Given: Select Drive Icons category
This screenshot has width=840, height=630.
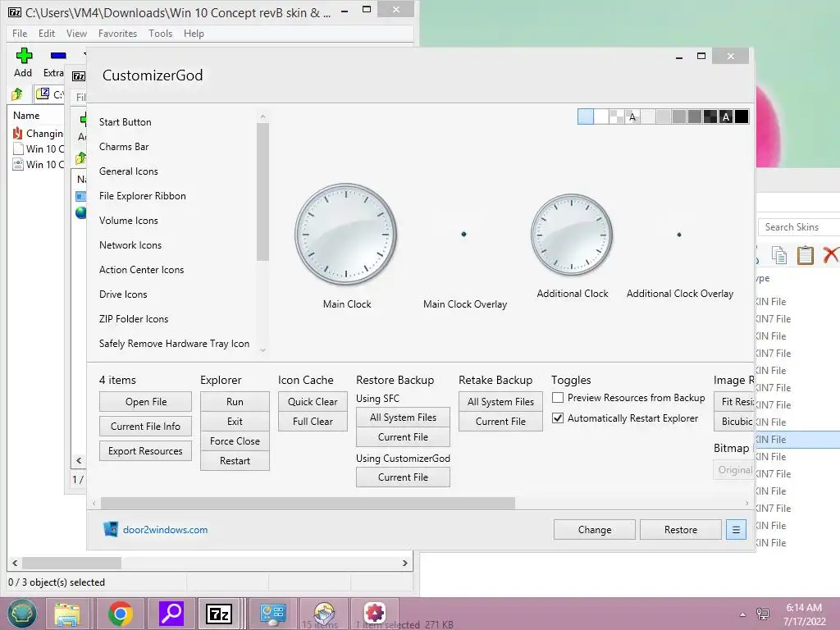Looking at the screenshot, I should pos(123,294).
